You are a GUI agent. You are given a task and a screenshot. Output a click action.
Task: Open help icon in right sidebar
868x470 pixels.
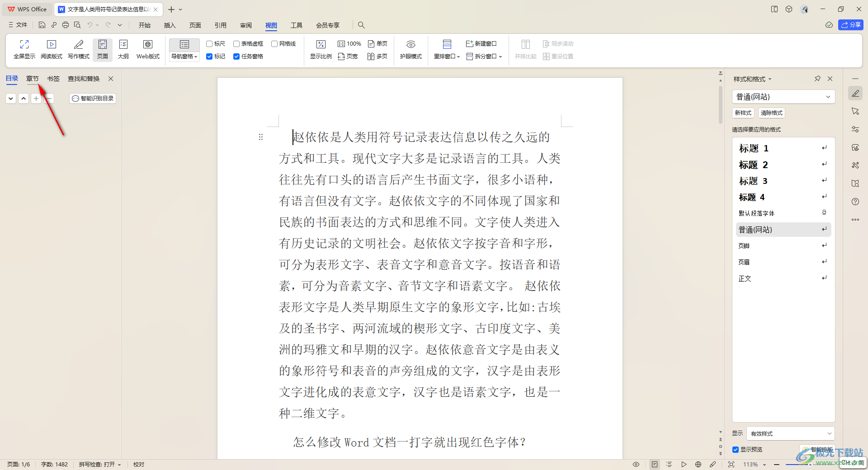855,202
